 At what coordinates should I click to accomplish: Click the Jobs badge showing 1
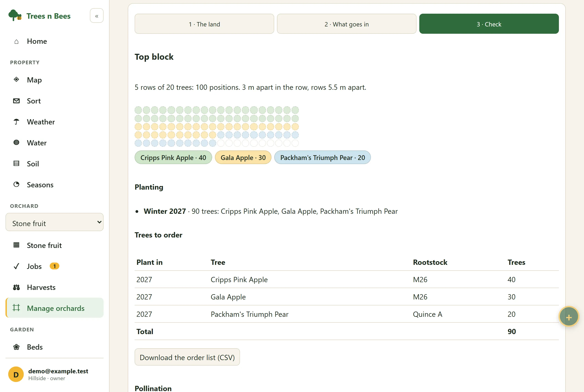click(x=54, y=266)
